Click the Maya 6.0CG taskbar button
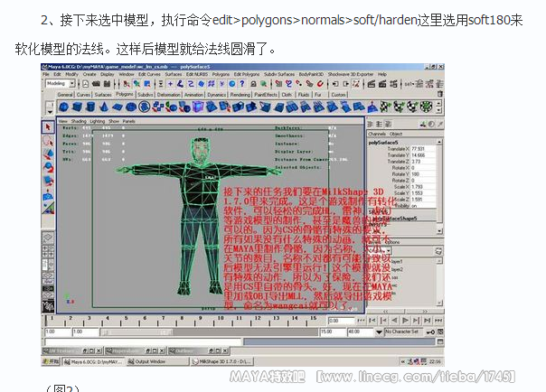546x392 pixels. 94,361
